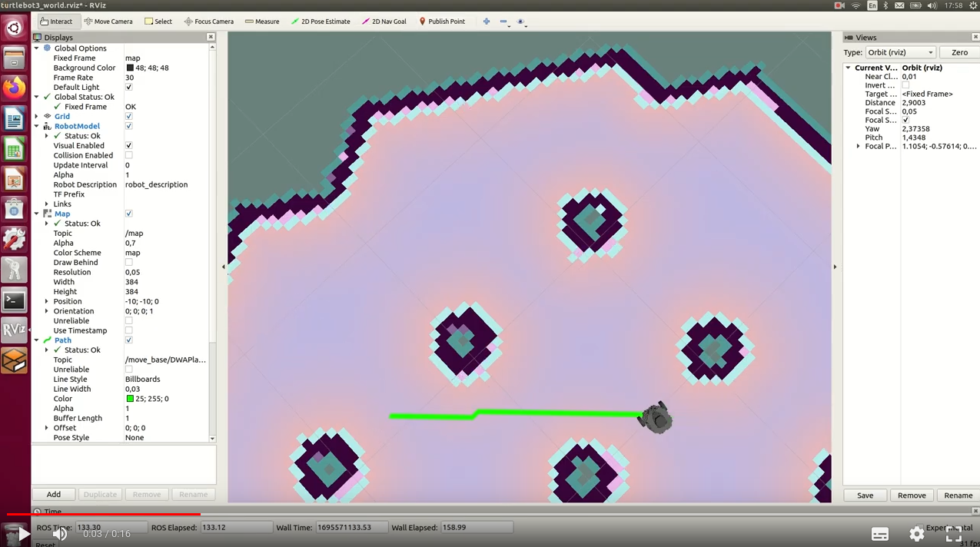Toggle video subtitles icon
980x547 pixels.
(880, 534)
